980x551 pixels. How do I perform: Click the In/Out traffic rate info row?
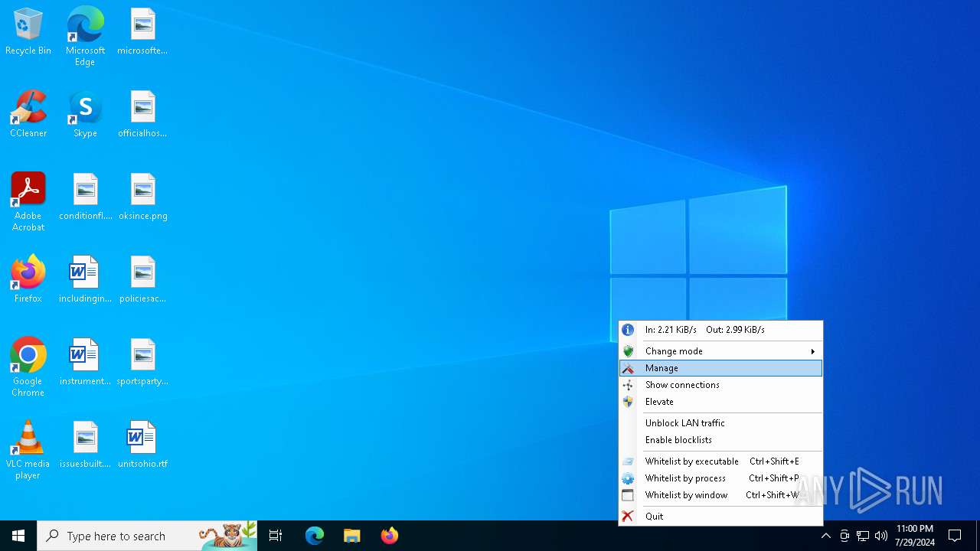click(720, 330)
